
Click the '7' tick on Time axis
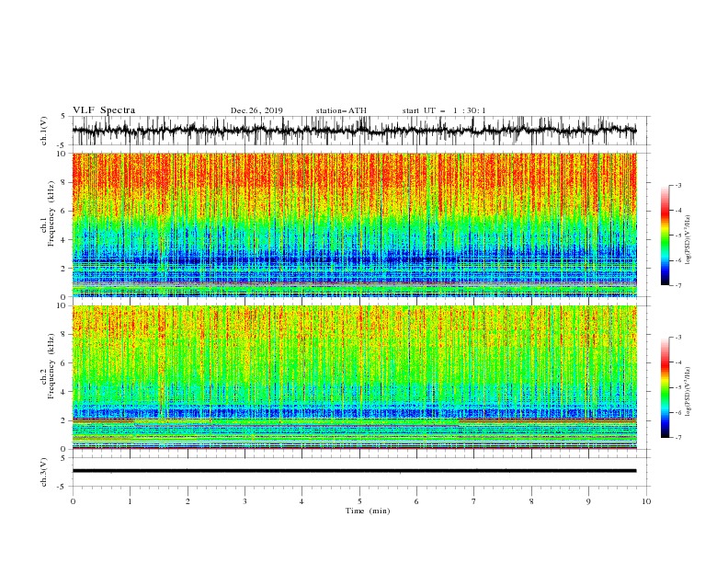(x=473, y=501)
